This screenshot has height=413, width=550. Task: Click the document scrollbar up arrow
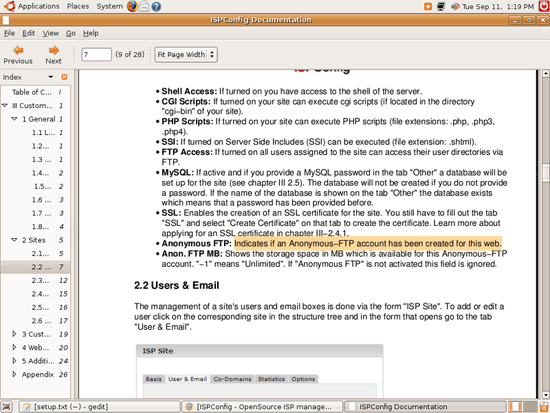tap(546, 73)
